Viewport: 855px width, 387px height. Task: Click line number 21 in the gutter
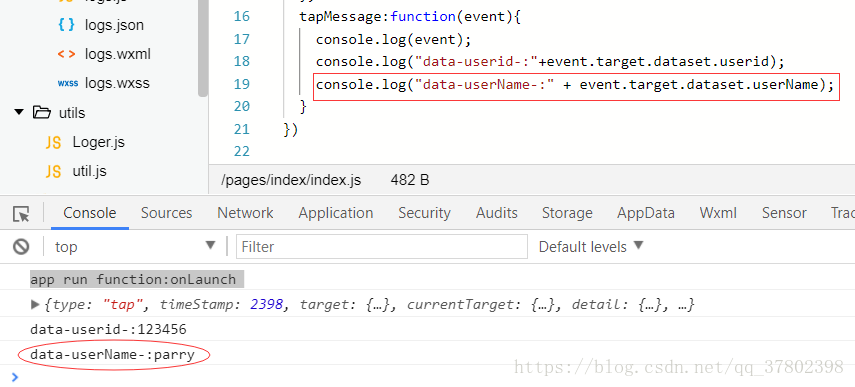pyautogui.click(x=242, y=130)
